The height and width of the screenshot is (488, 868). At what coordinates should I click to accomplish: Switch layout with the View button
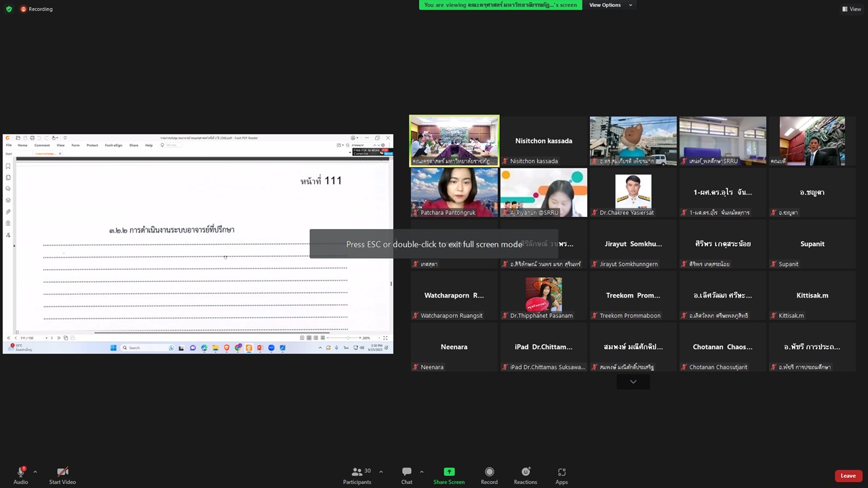click(x=851, y=9)
